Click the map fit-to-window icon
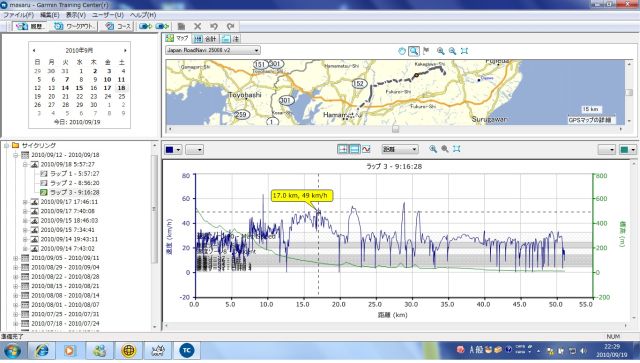The height and width of the screenshot is (363, 640). 464,51
